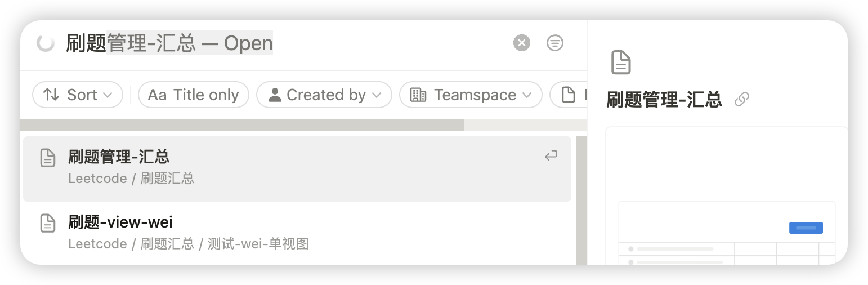Click the page icon of the partially hidden filter chip
Viewport: 868px width, 285px height.
pyautogui.click(x=569, y=95)
